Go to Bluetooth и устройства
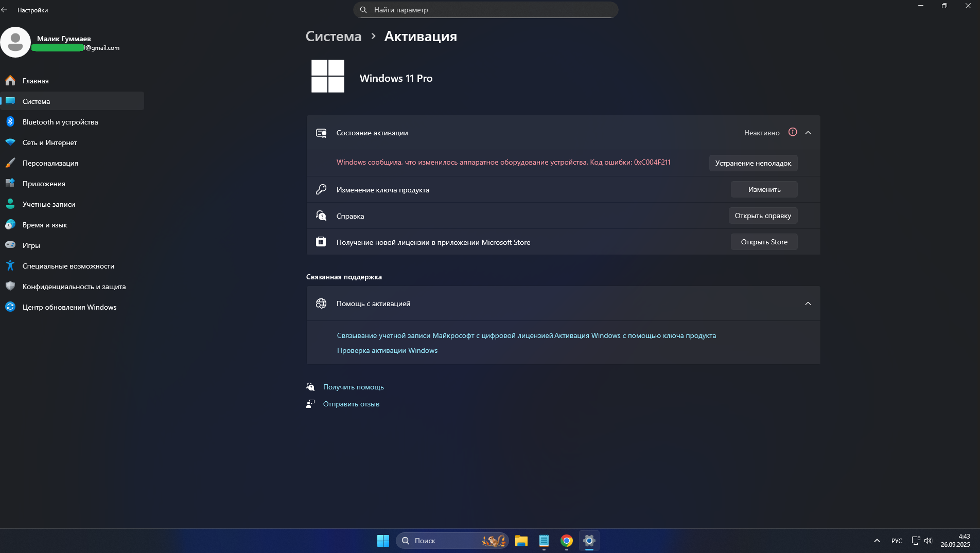Image resolution: width=980 pixels, height=553 pixels. pos(72,122)
